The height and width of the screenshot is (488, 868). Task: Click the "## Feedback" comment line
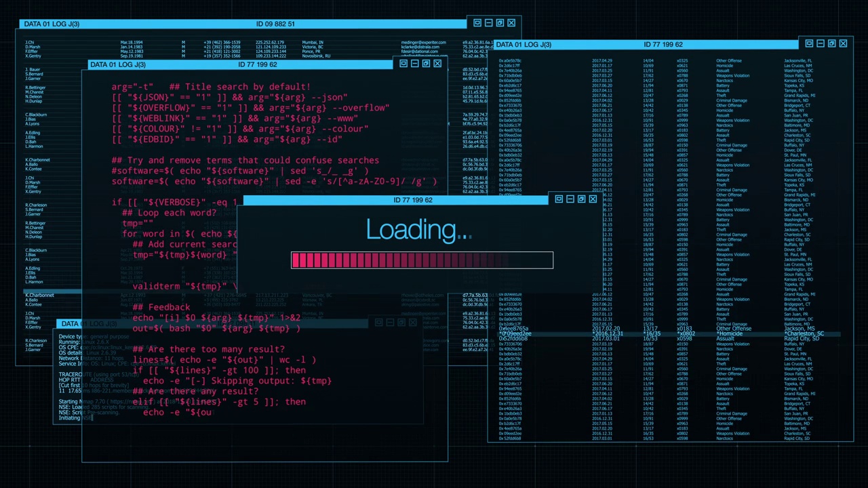[161, 307]
